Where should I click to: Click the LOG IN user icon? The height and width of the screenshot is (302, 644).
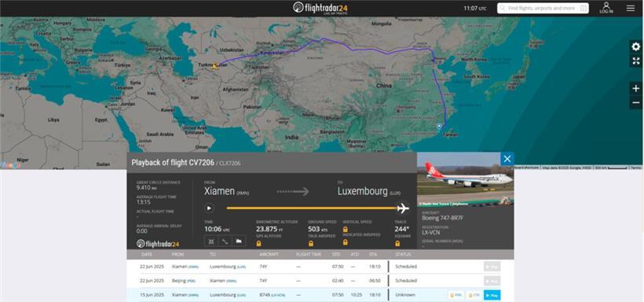tap(606, 8)
